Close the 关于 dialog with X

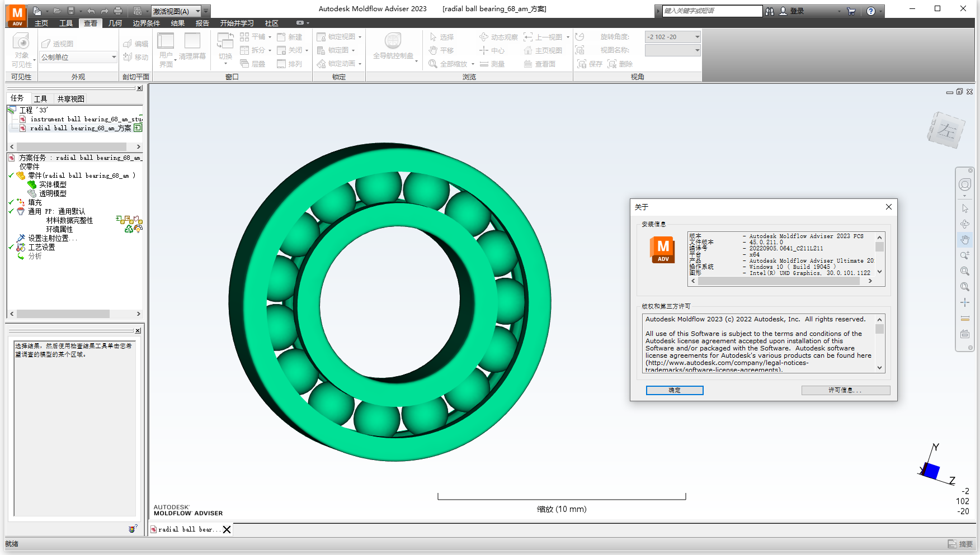[889, 207]
